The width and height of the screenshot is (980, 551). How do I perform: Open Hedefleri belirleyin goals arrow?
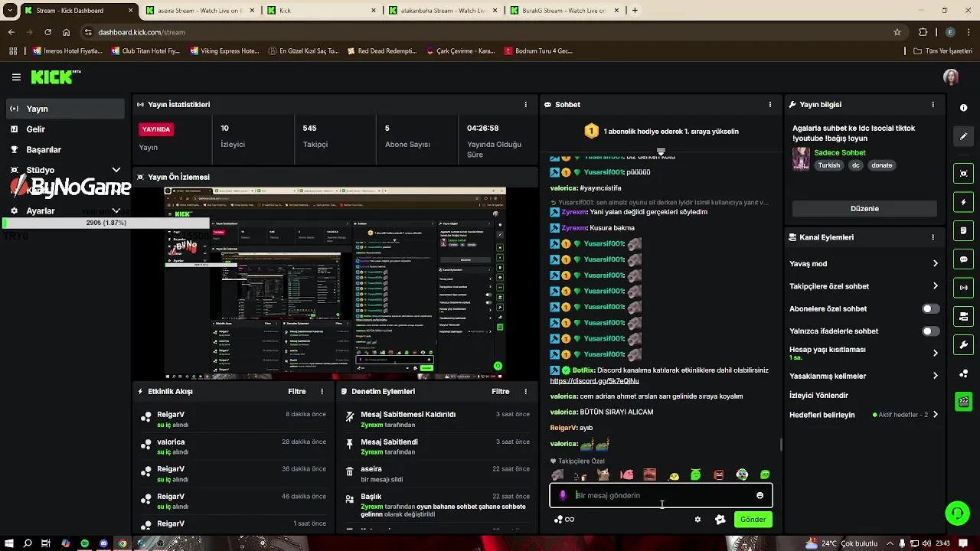click(935, 415)
